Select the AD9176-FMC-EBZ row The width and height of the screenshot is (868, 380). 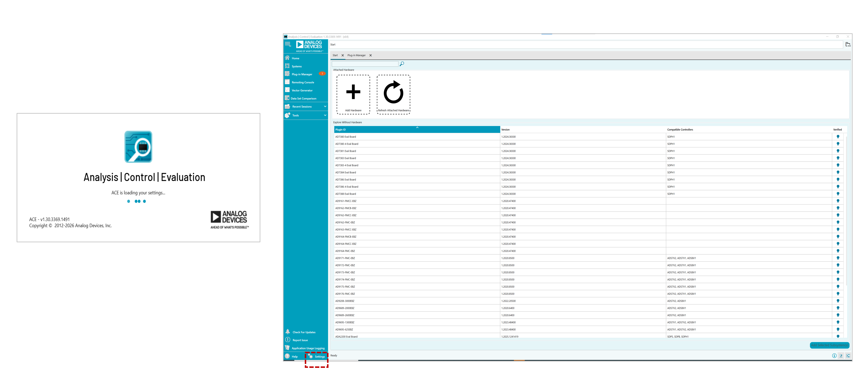pyautogui.click(x=589, y=294)
